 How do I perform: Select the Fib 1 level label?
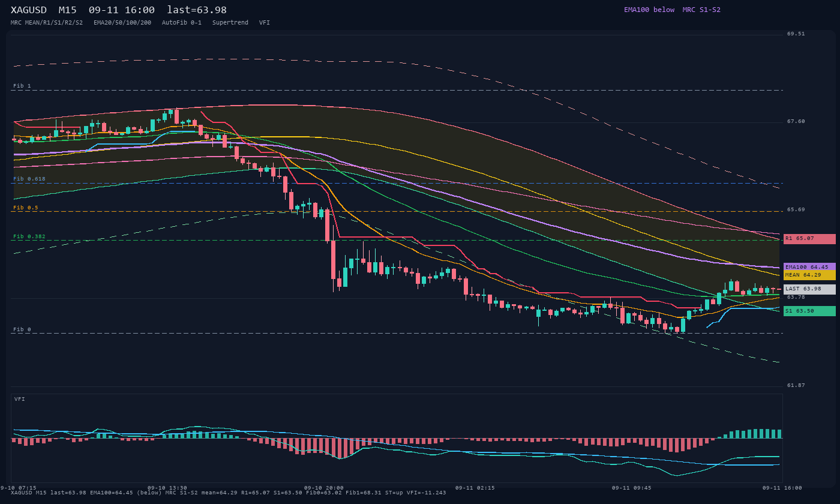[22, 86]
